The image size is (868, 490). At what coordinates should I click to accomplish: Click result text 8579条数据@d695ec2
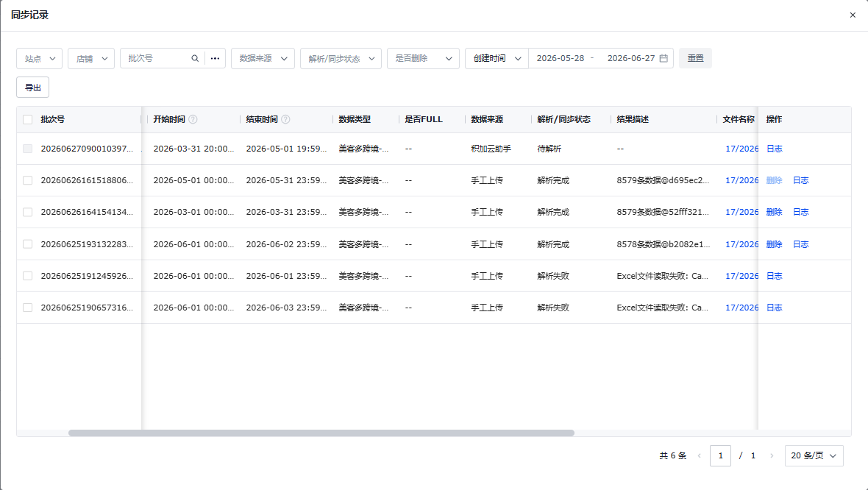click(x=663, y=180)
